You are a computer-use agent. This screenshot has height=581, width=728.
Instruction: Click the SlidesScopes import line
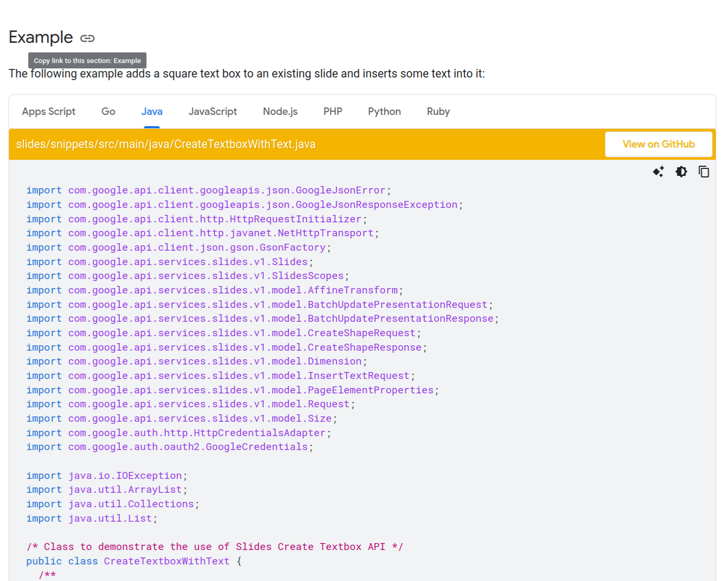click(188, 276)
